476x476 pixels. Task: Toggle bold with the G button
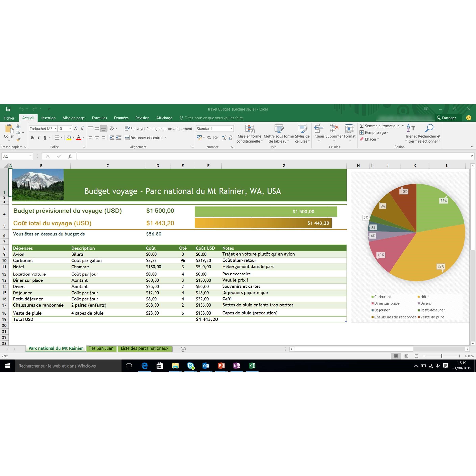tap(32, 138)
